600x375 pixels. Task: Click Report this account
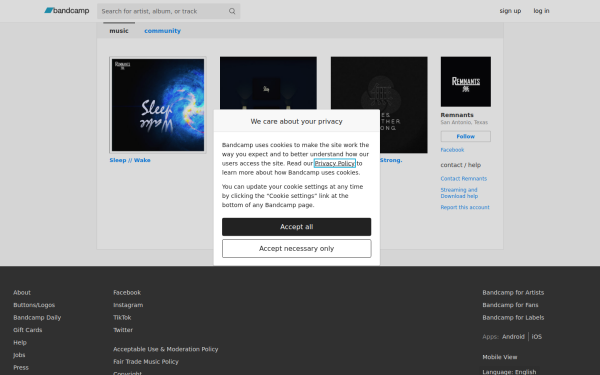coord(465,207)
